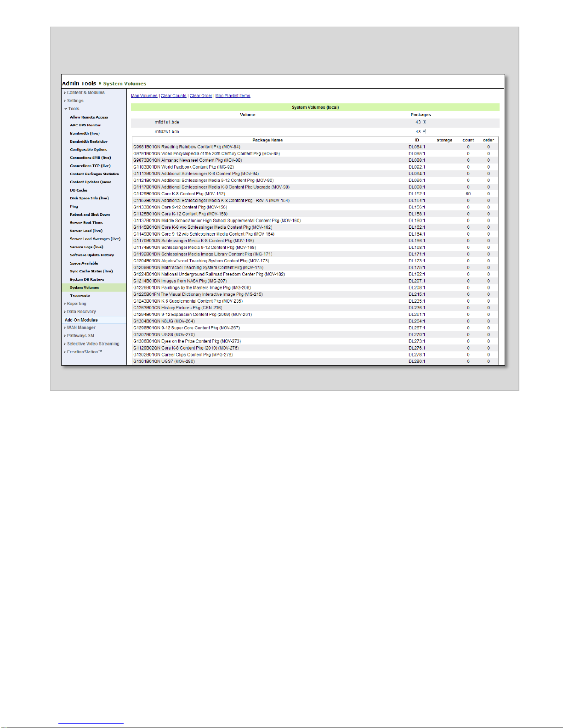This screenshot has height=728, width=563.
Task: Open Software Update History
Action: [92, 255]
